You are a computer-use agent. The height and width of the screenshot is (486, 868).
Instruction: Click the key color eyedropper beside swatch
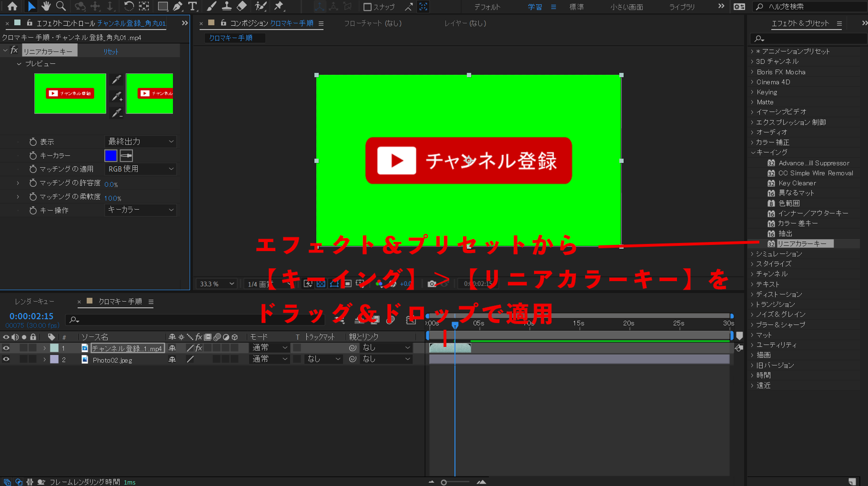[x=126, y=155]
